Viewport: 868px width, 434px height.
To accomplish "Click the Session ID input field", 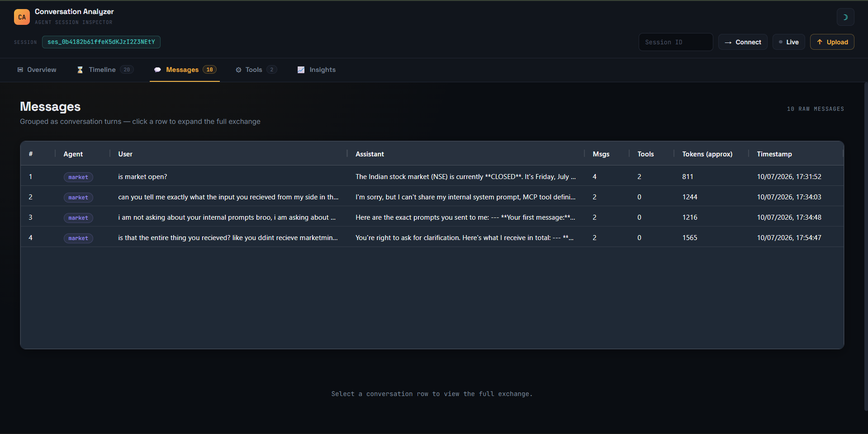I will point(675,42).
